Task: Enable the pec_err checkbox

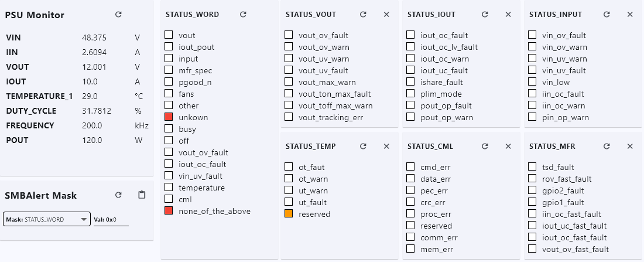Action: click(410, 190)
